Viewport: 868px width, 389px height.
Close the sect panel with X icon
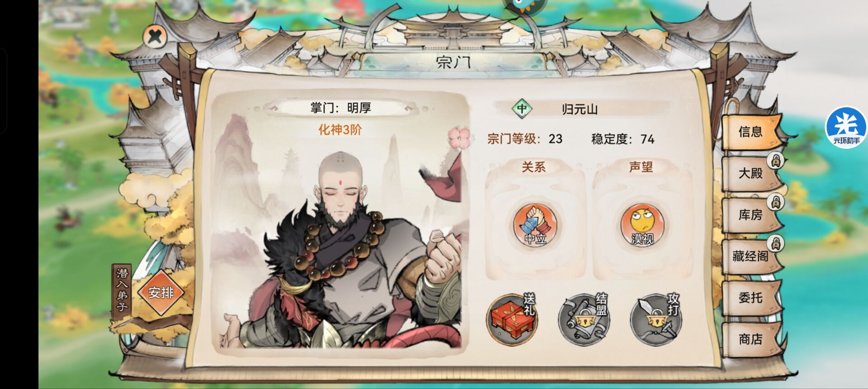(x=155, y=36)
